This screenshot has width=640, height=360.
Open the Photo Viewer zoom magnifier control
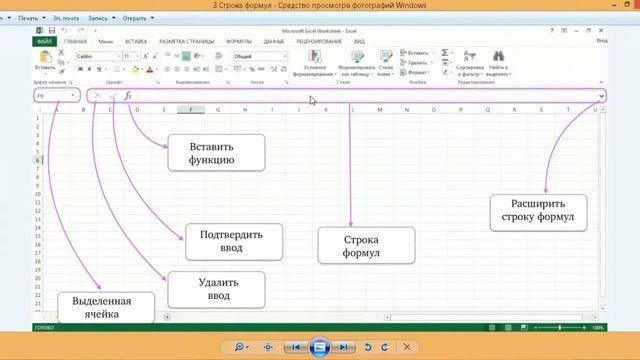(241, 347)
